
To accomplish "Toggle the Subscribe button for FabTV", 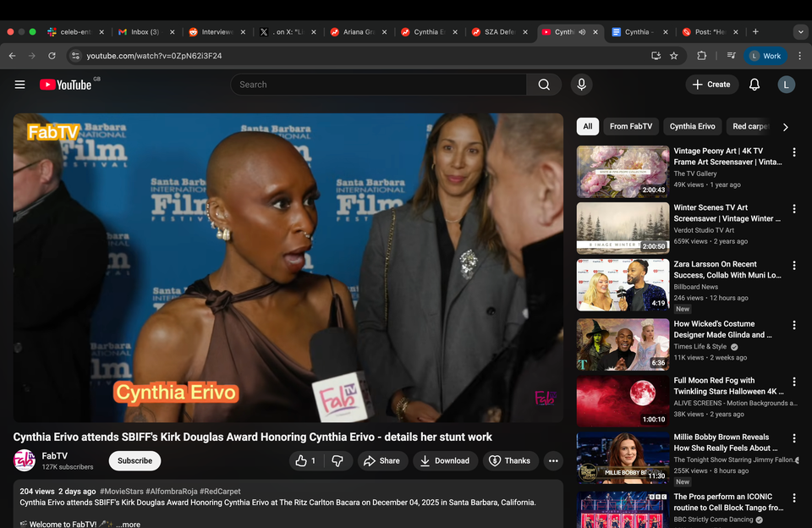I will [x=134, y=460].
